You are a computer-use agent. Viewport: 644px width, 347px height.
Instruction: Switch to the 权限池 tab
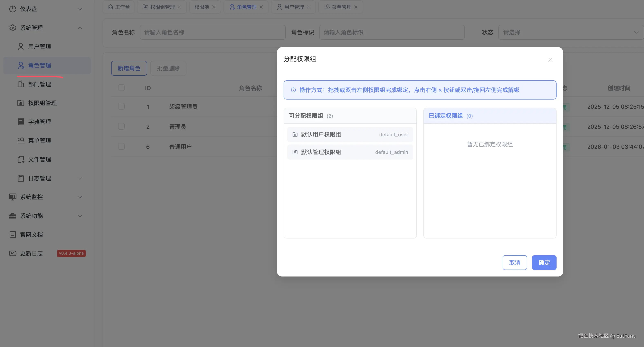pyautogui.click(x=201, y=7)
